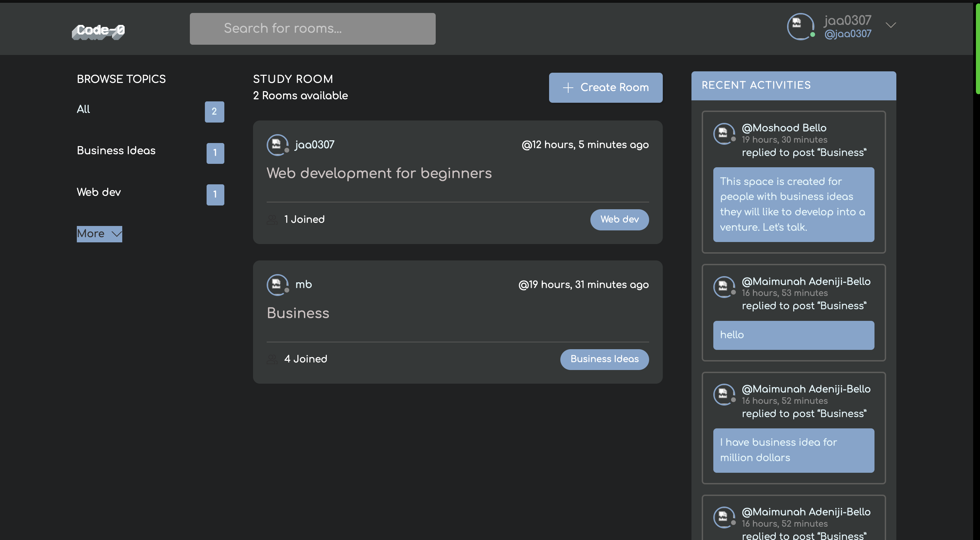Click the Code-0 logo
Screen dimensions: 980x540
point(99,31)
